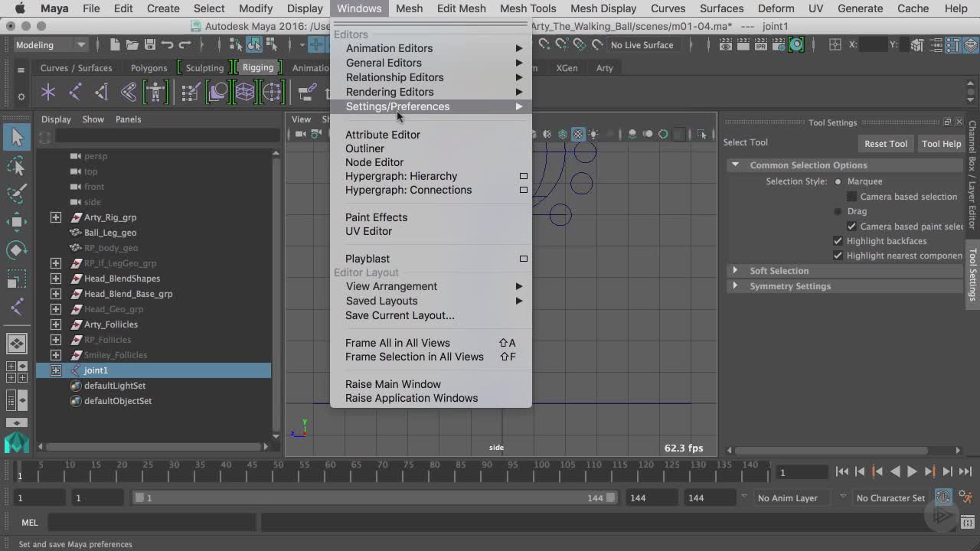Expand Head_BlendShapes node in Outliner
This screenshot has height=551, width=980.
56,279
